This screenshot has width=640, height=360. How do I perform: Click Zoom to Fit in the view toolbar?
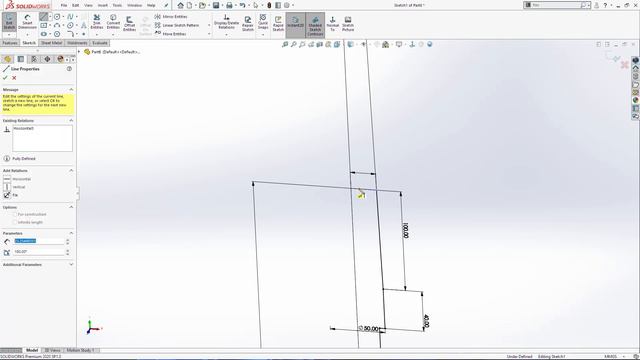[x=285, y=44]
